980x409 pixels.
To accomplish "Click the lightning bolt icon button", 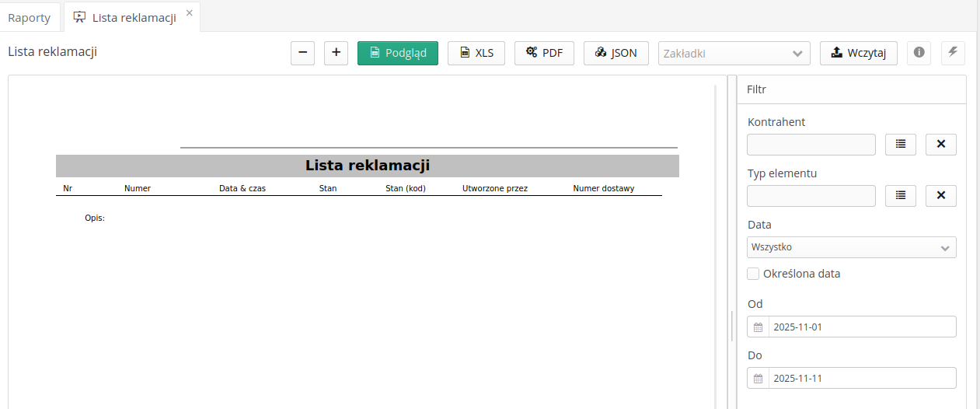I will coord(953,53).
